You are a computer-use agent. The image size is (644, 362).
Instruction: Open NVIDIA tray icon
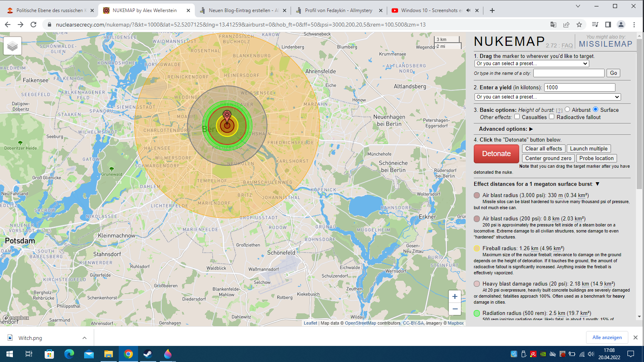pos(543,354)
